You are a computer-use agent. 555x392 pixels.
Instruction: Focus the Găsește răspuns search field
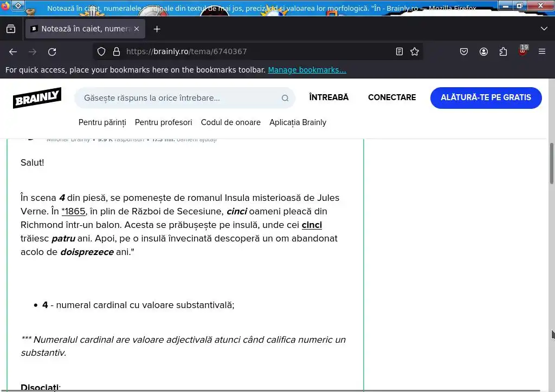point(185,98)
